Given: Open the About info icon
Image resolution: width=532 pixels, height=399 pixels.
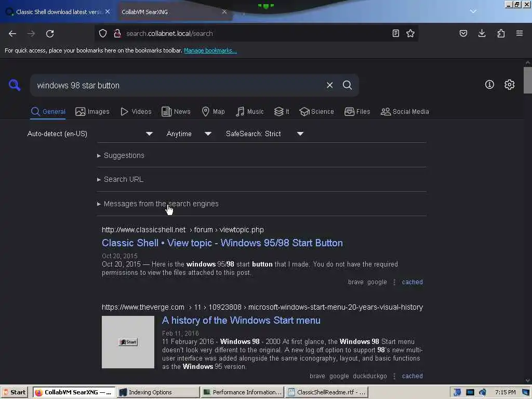Looking at the screenshot, I should [x=489, y=85].
